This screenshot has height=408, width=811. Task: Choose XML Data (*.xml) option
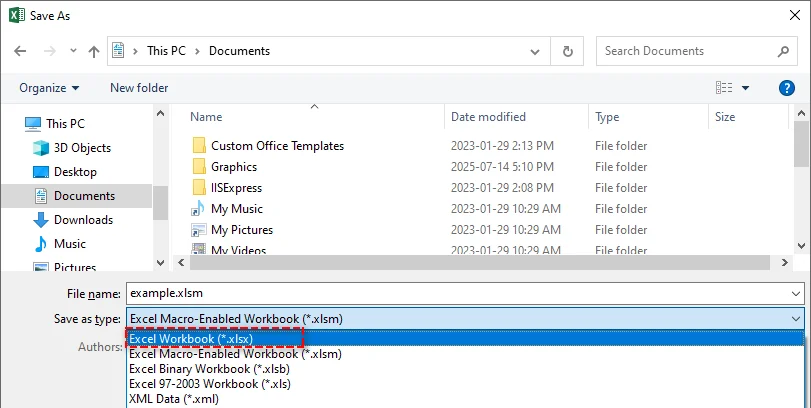465,399
